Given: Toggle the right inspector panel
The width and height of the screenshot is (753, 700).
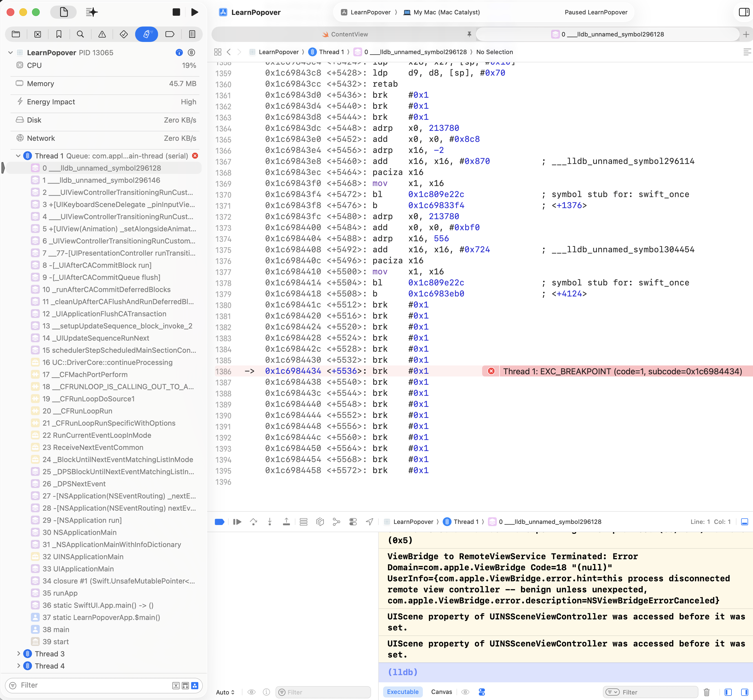Looking at the screenshot, I should (744, 12).
